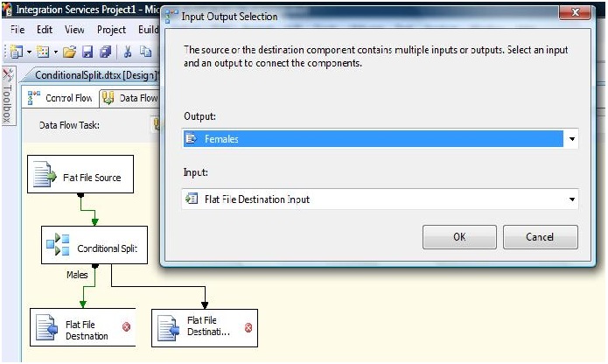The height and width of the screenshot is (364, 608).
Task: Click the Open File folder icon
Action: [x=70, y=52]
